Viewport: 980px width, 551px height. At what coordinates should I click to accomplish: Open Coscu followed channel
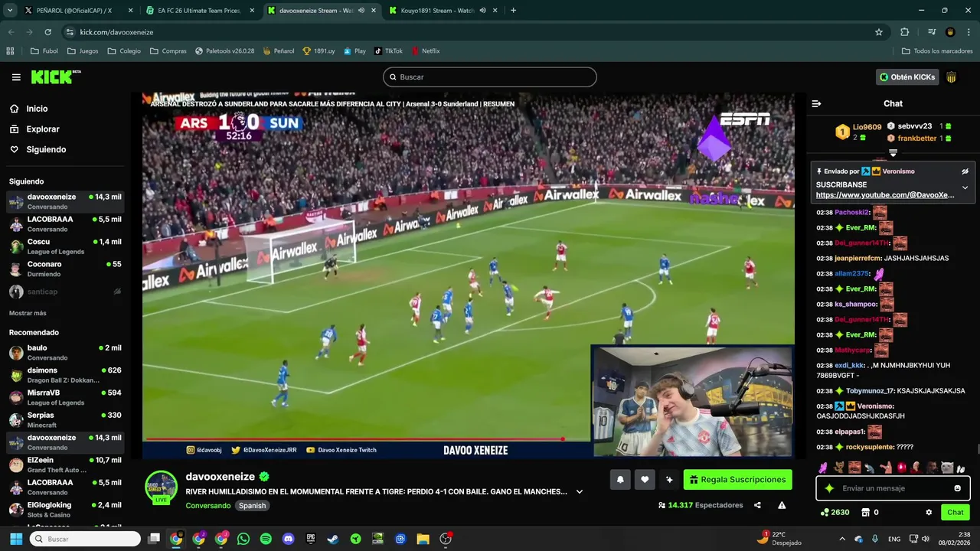tap(65, 246)
